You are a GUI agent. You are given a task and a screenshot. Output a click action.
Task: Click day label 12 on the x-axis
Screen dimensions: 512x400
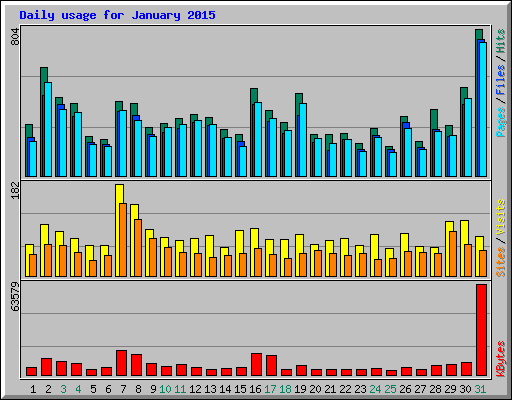(x=195, y=389)
